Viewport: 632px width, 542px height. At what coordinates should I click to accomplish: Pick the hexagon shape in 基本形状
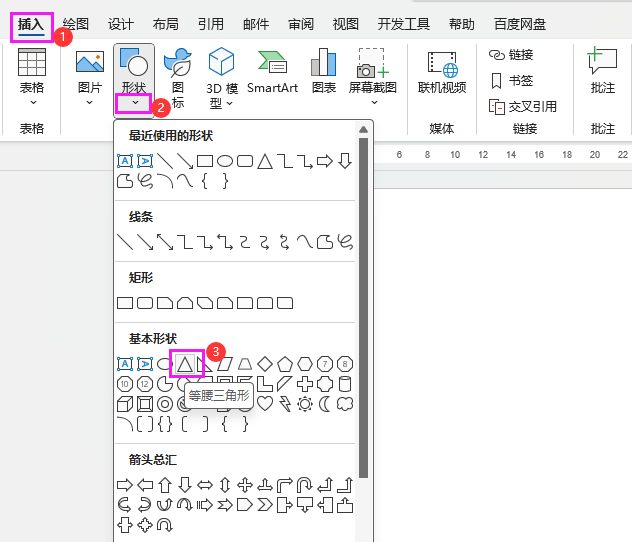click(305, 364)
